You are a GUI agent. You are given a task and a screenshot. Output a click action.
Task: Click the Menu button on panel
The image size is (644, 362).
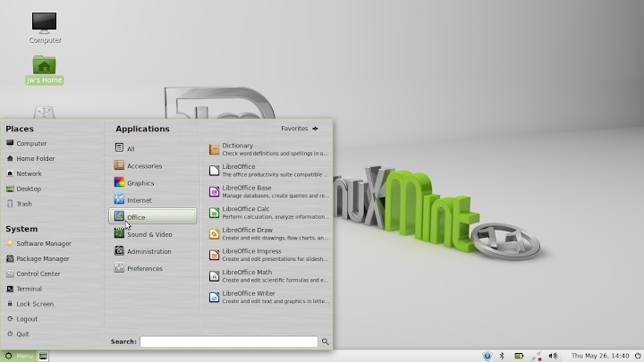coord(18,356)
